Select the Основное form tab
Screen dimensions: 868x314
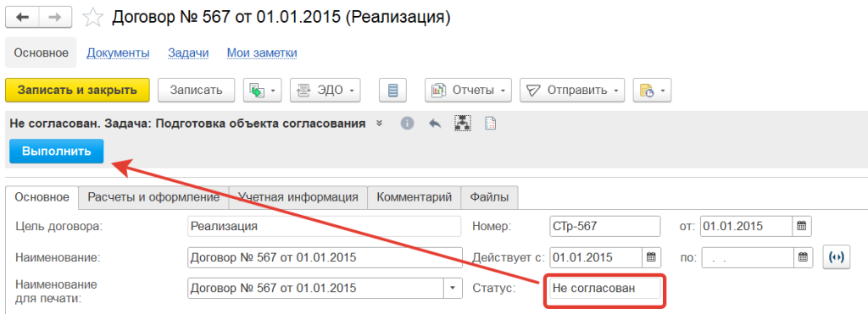click(42, 197)
